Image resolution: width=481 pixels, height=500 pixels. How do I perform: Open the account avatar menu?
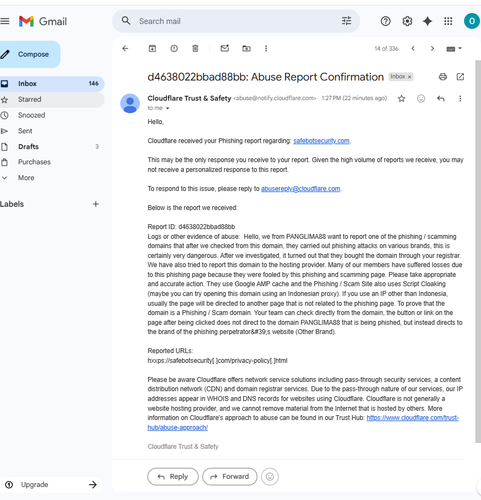pyautogui.click(x=471, y=21)
